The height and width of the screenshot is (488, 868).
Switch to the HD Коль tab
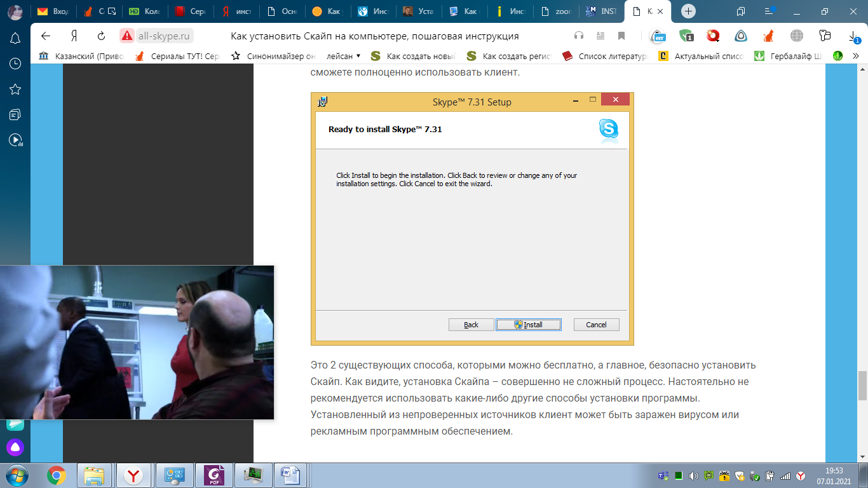(x=145, y=11)
